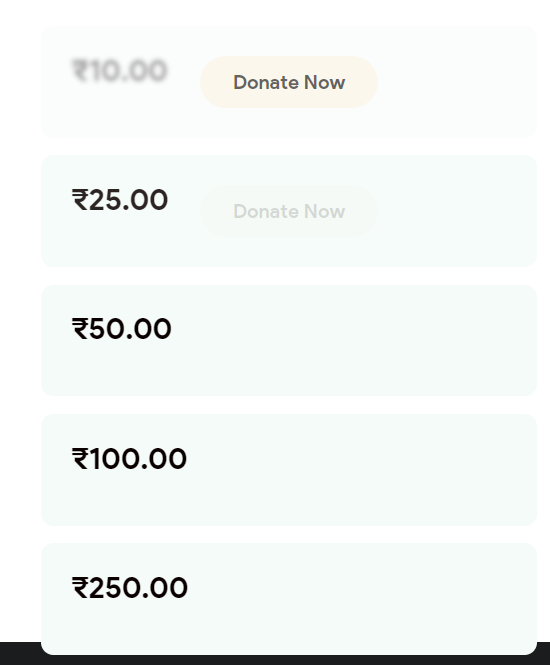Click the rupee symbol in ₹100.00
The image size is (550, 665).
(80, 458)
